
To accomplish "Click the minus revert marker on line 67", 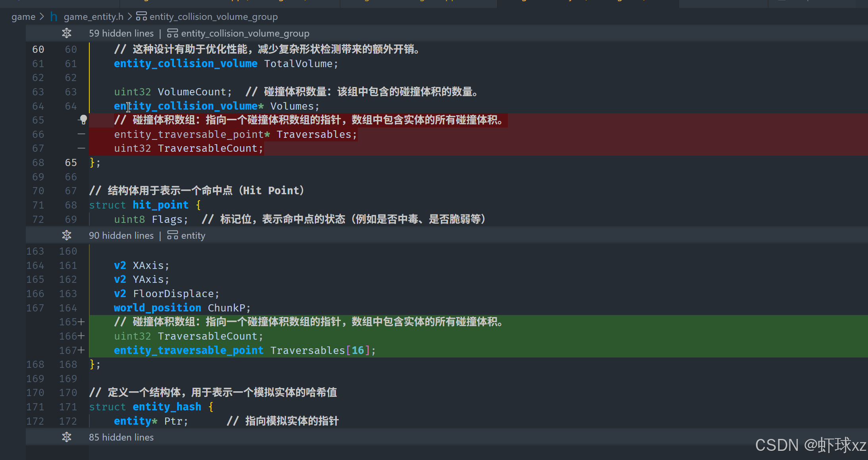I will (81, 148).
